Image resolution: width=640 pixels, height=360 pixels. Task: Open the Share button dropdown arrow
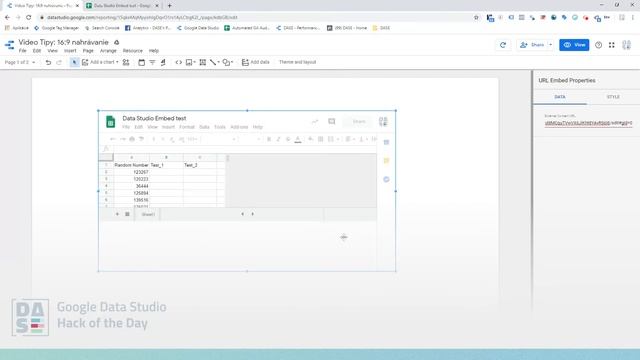click(x=550, y=45)
